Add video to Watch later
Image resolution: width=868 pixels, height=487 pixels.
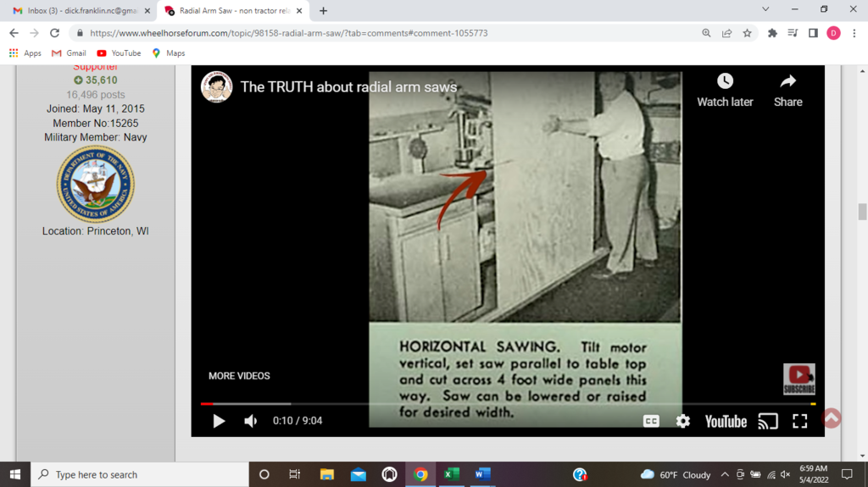pyautogui.click(x=725, y=91)
